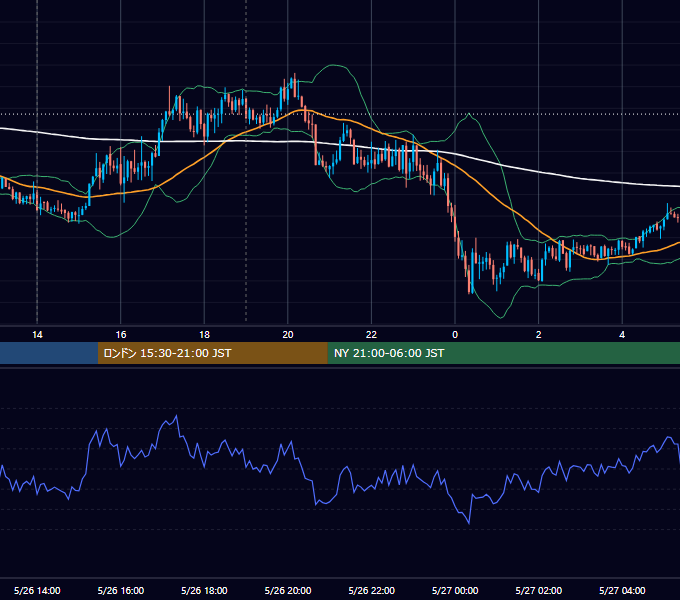This screenshot has height=600, width=680.
Task: Click the hour label 22 on time axis
Action: [372, 335]
